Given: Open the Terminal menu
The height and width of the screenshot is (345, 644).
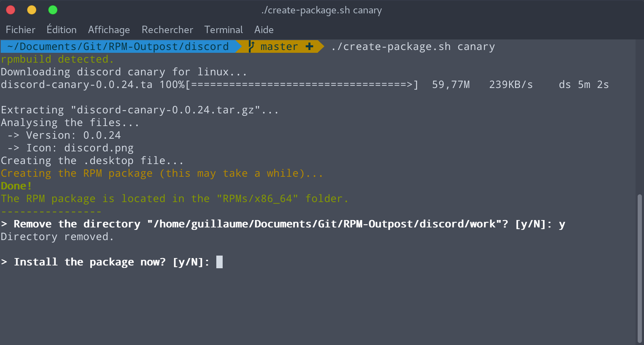Looking at the screenshot, I should [x=224, y=30].
